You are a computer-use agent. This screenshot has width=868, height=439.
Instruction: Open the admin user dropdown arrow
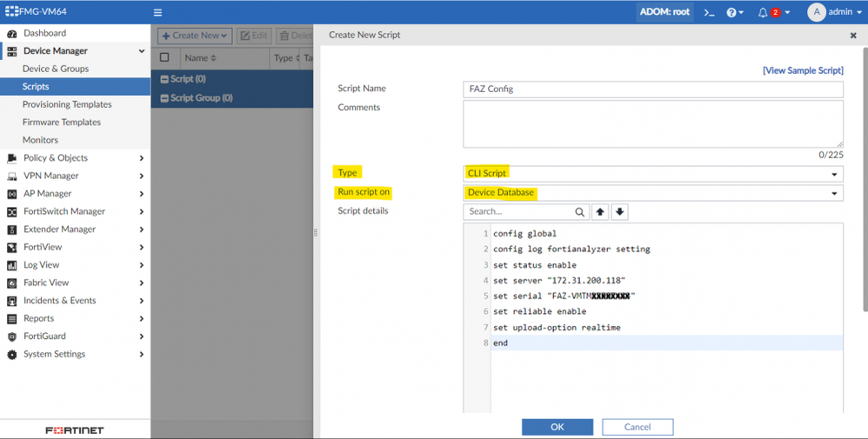(859, 12)
